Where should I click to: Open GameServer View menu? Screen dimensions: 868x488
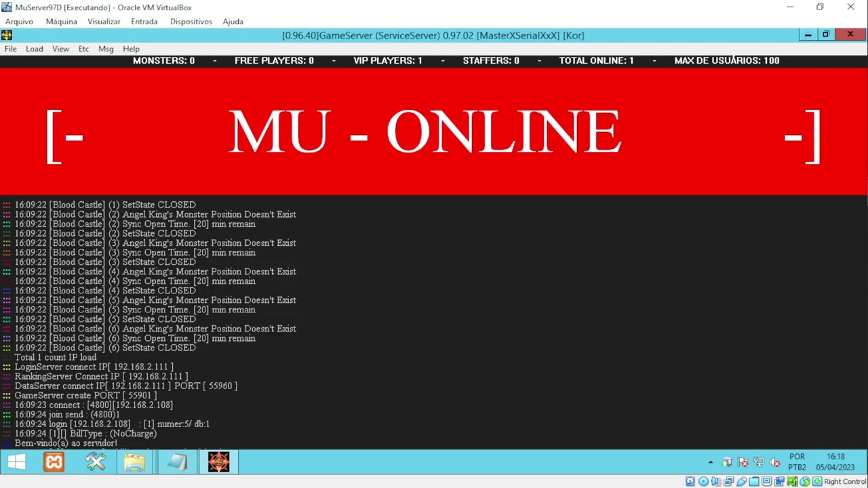pos(61,49)
